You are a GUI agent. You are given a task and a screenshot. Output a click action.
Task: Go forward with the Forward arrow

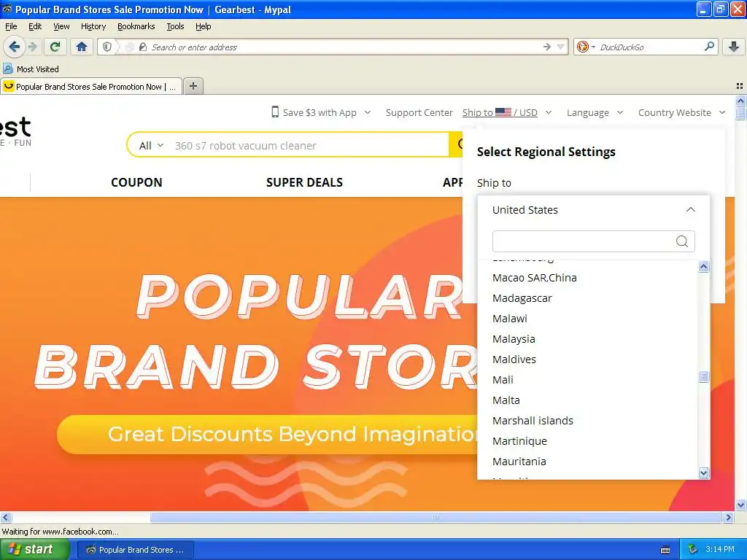point(32,47)
